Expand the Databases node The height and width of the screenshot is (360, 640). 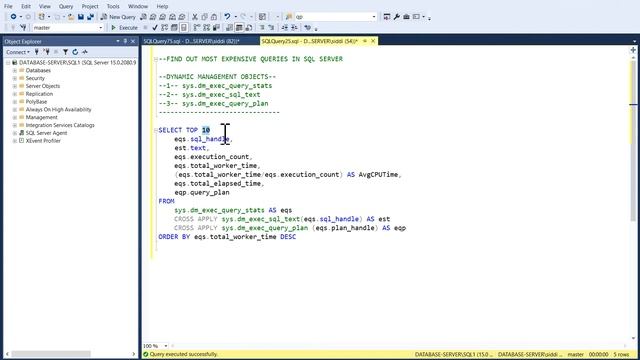pos(15,71)
